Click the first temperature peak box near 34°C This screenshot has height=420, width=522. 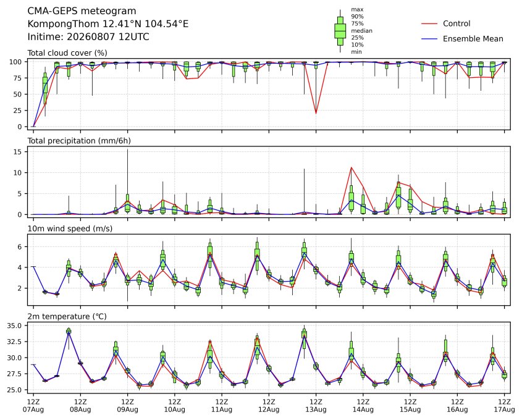tap(69, 331)
